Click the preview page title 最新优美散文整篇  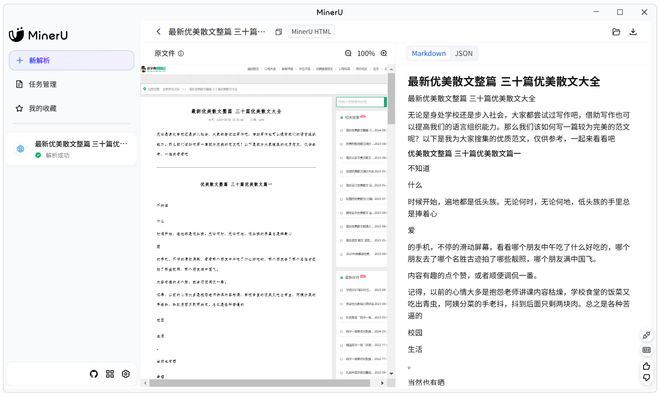click(x=236, y=112)
